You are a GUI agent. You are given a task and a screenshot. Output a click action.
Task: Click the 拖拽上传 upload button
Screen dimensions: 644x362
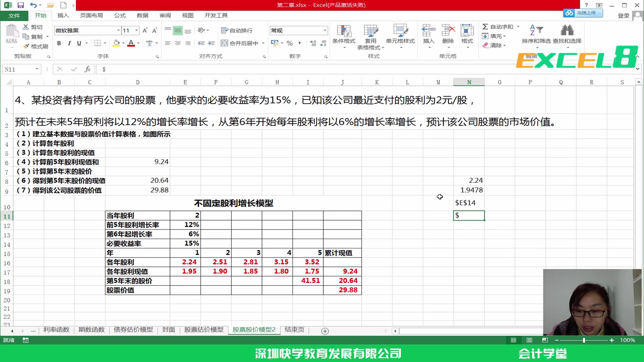point(583,13)
